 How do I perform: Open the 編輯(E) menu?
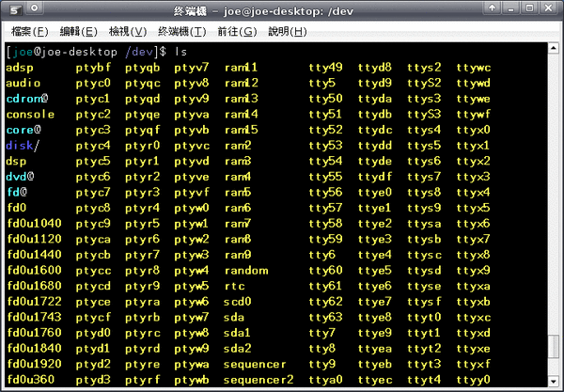pyautogui.click(x=79, y=32)
